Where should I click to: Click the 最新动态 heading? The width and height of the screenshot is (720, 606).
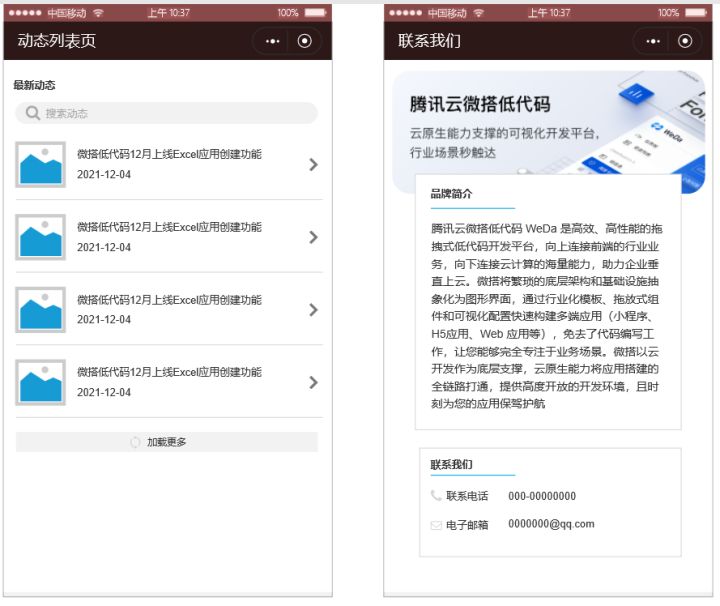click(34, 85)
